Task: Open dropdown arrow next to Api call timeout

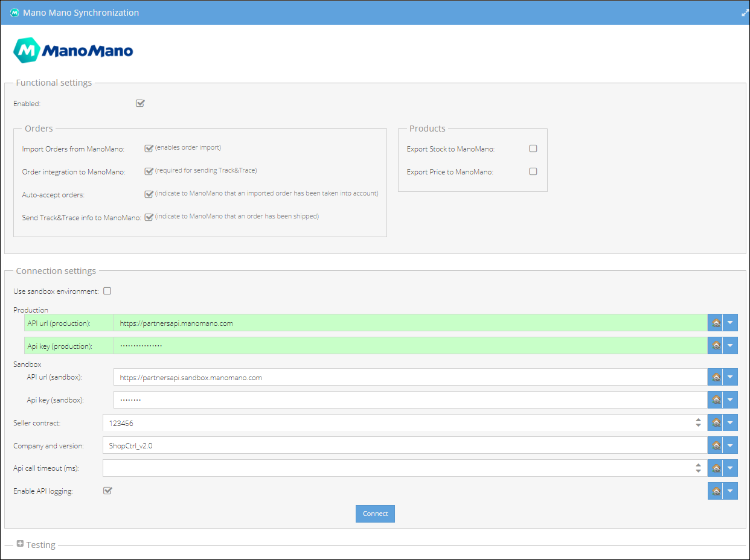Action: coord(730,468)
